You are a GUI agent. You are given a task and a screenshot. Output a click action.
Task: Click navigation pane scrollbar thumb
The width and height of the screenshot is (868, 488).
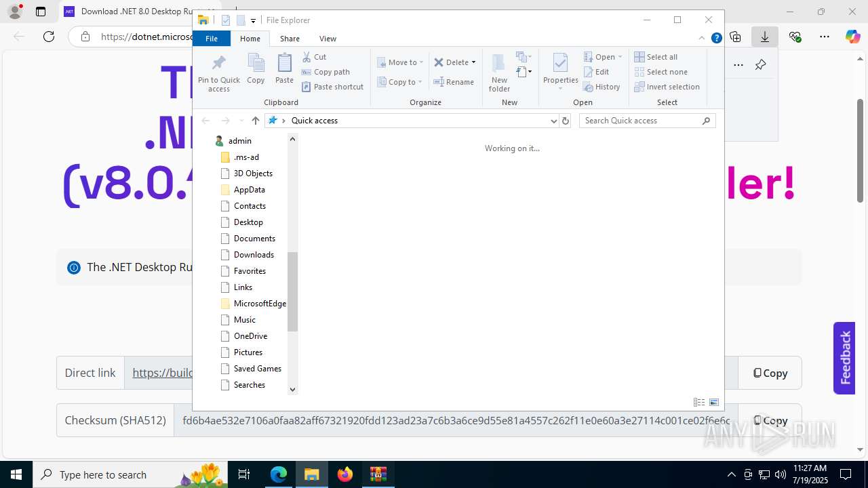tap(292, 291)
